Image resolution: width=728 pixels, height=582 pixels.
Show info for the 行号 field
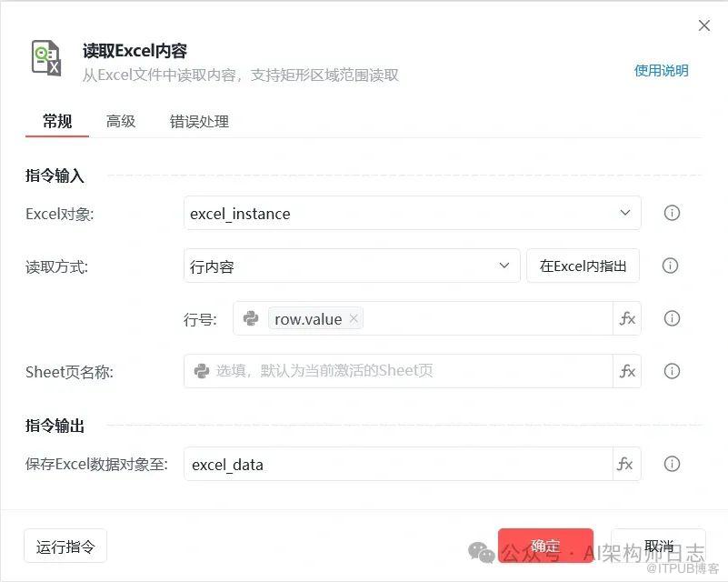coord(672,318)
